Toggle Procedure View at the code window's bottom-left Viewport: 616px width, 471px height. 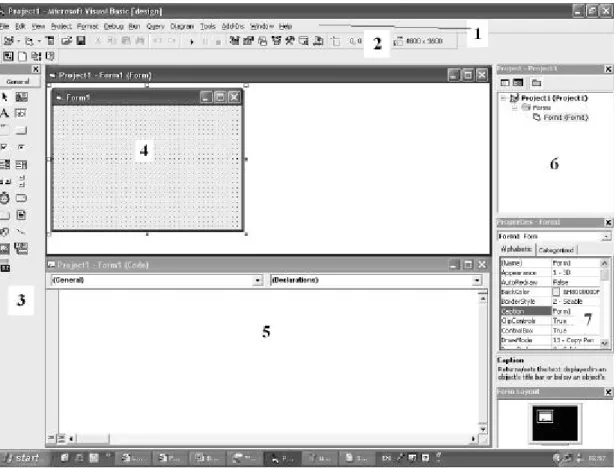[x=51, y=439]
